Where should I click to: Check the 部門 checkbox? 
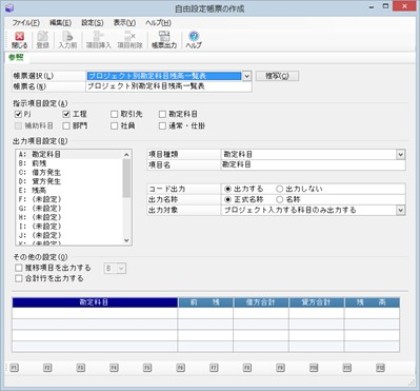click(x=66, y=126)
